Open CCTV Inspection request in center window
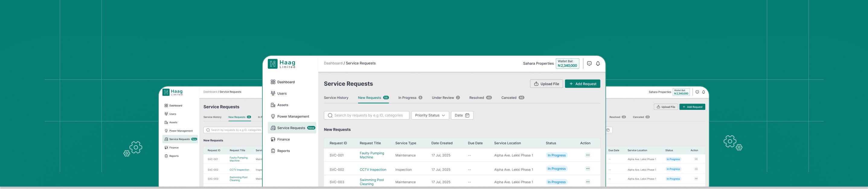Image resolution: width=868 pixels, height=189 pixels. click(x=373, y=169)
